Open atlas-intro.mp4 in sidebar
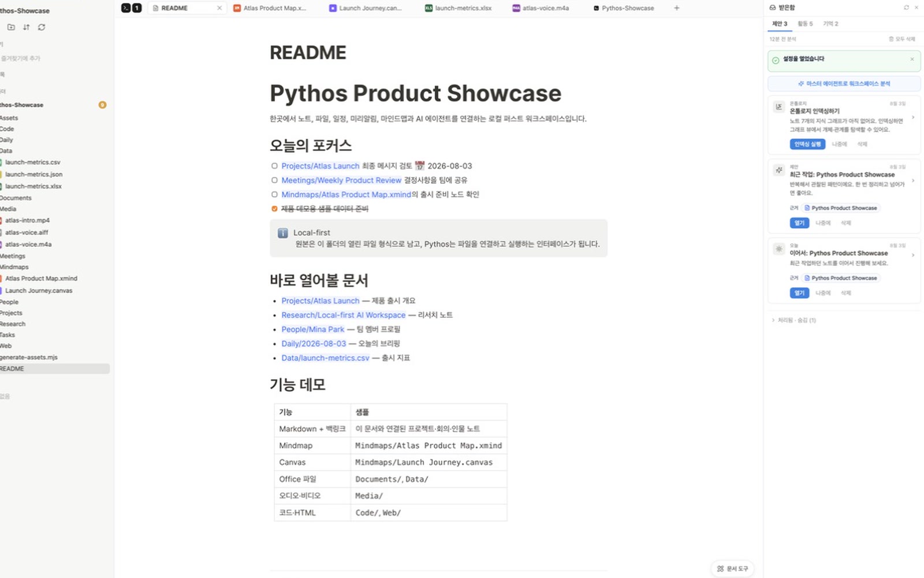The image size is (924, 578). 27,220
